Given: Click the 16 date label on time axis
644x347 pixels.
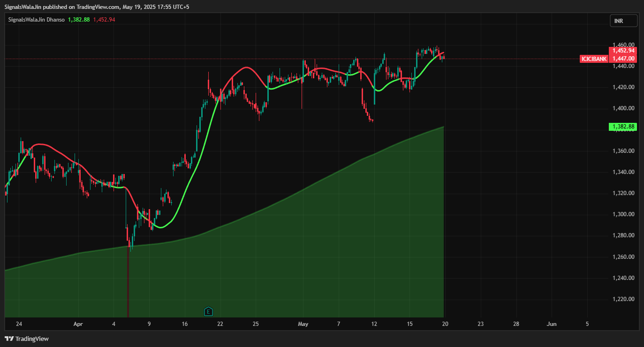Looking at the screenshot, I should pyautogui.click(x=185, y=324).
